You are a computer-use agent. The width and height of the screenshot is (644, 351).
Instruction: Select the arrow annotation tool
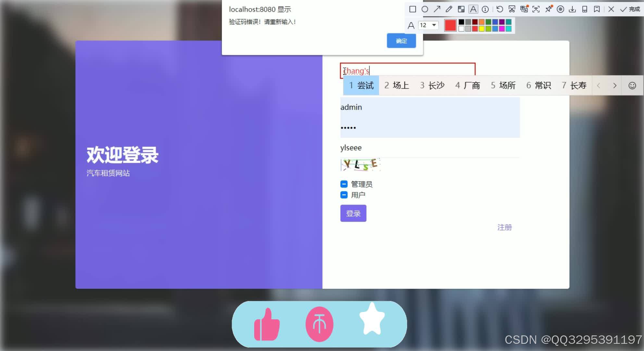coord(437,9)
